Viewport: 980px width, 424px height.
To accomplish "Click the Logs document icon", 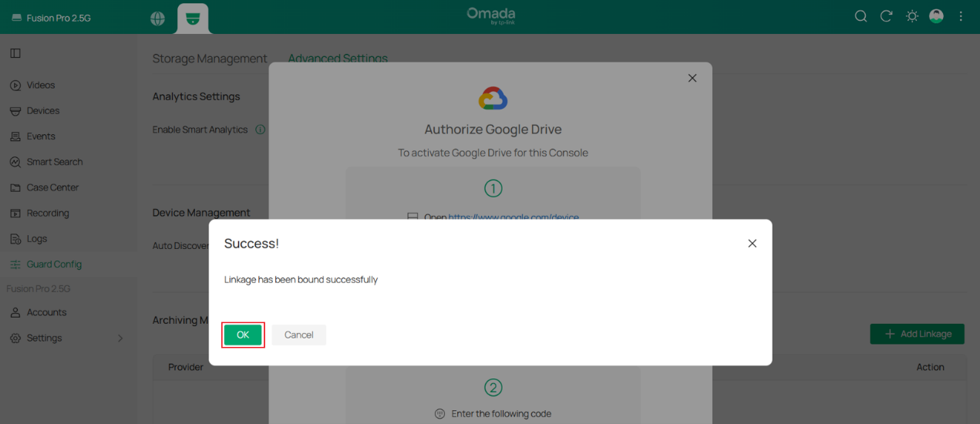I will click(x=15, y=238).
